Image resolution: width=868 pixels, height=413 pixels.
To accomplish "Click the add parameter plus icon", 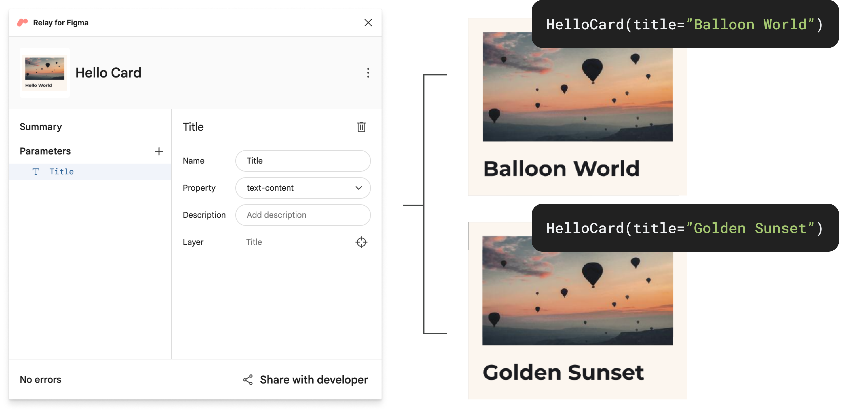I will [158, 151].
